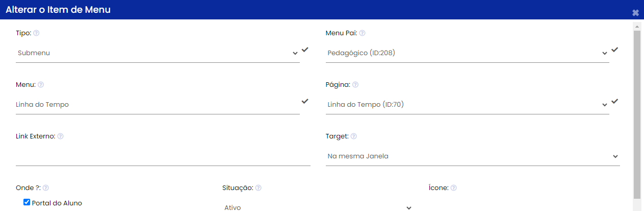The width and height of the screenshot is (644, 211).
Task: Click the validation checkmark beside Menu Pai field
Action: coord(615,50)
